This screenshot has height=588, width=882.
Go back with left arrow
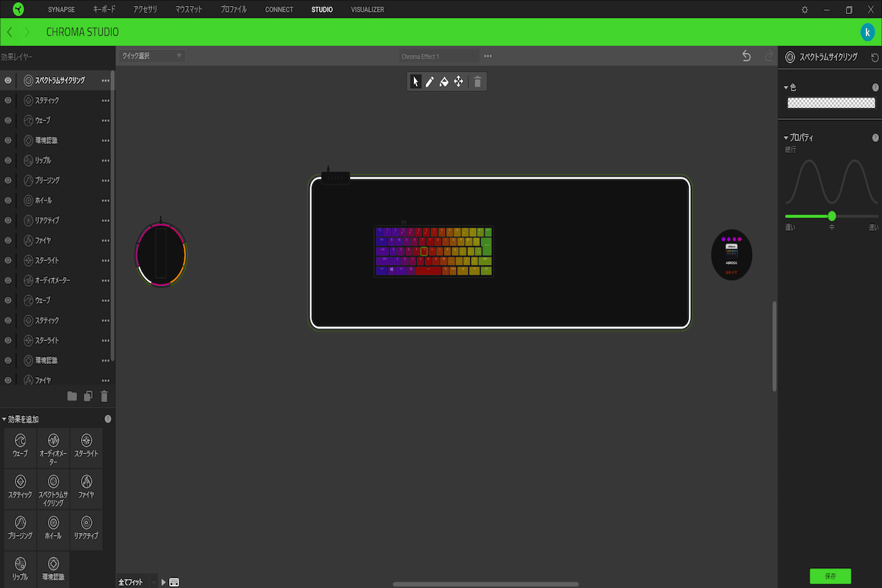click(10, 32)
